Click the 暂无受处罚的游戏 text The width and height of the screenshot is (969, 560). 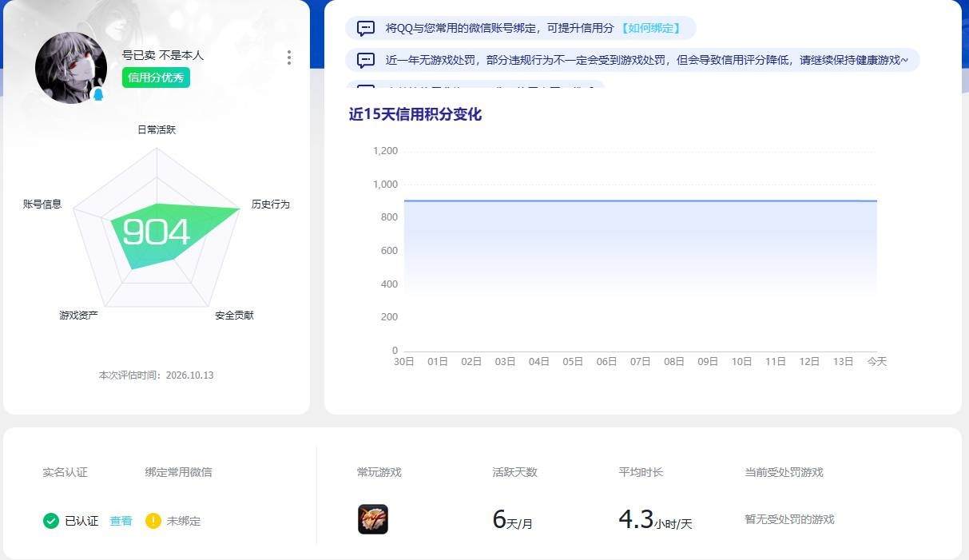[790, 519]
